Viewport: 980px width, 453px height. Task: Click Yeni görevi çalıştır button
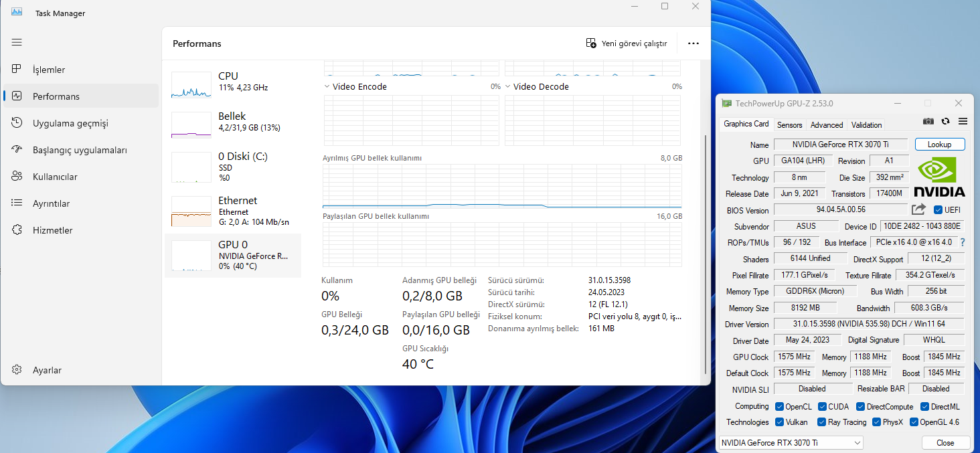(x=627, y=43)
